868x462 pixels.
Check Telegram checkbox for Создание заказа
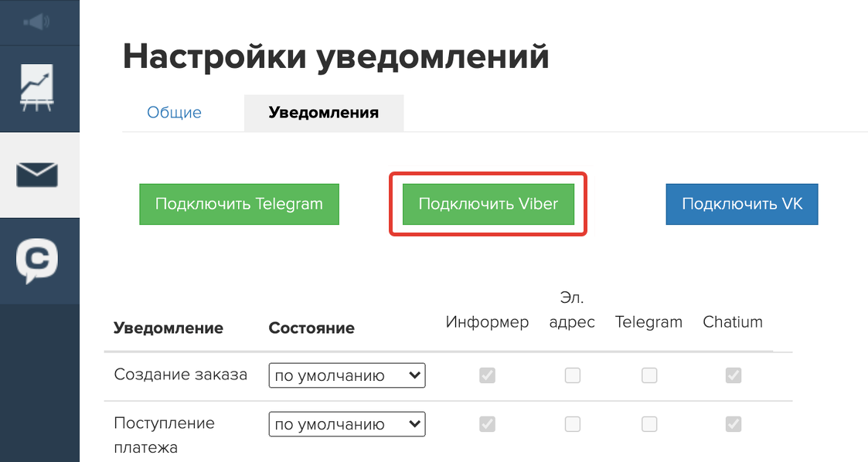click(649, 375)
